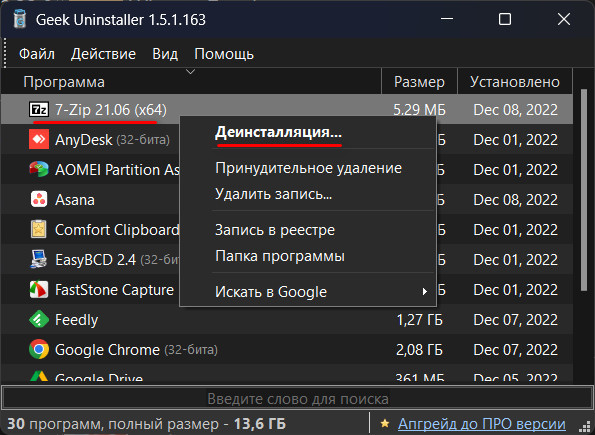This screenshot has width=595, height=435.
Task: Click the star icon beside the upgrade link
Action: click(385, 423)
